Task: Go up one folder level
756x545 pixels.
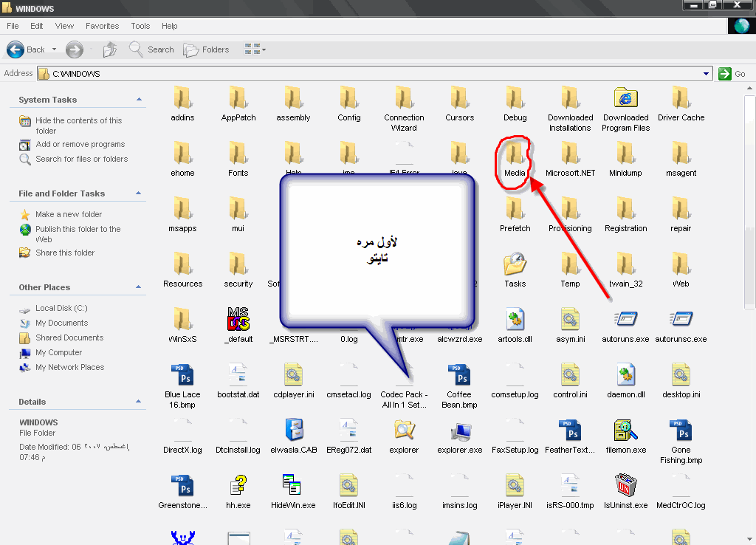Action: pos(110,49)
